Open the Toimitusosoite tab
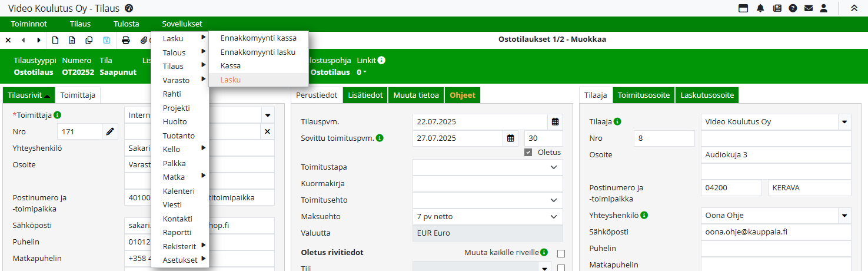Image resolution: width=868 pixels, height=271 pixels. tap(643, 95)
